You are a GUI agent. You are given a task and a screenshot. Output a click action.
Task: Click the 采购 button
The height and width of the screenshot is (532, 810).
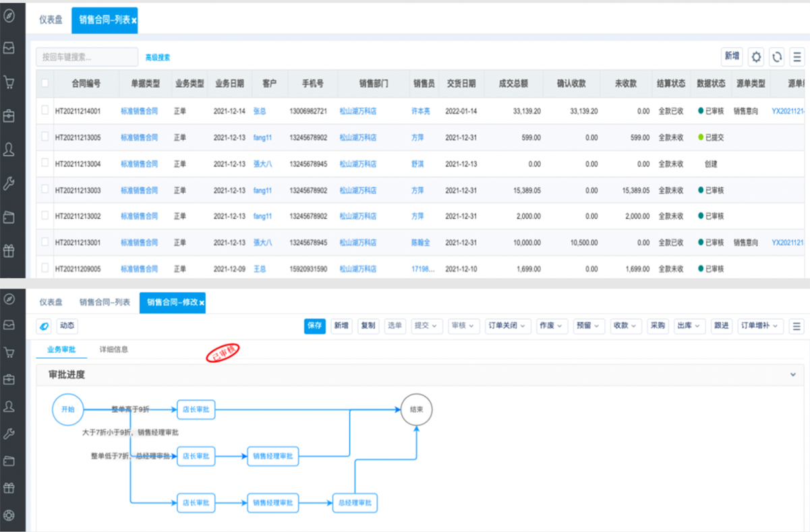point(658,326)
